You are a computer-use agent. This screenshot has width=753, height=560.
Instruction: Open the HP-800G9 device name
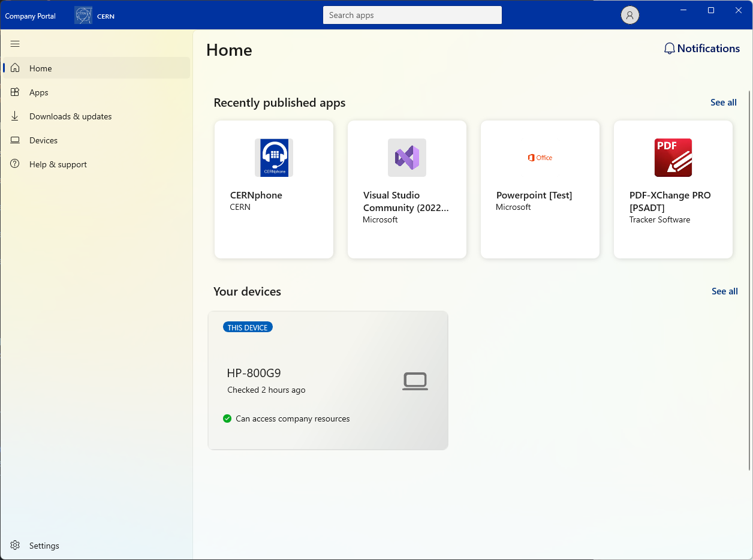pyautogui.click(x=254, y=373)
